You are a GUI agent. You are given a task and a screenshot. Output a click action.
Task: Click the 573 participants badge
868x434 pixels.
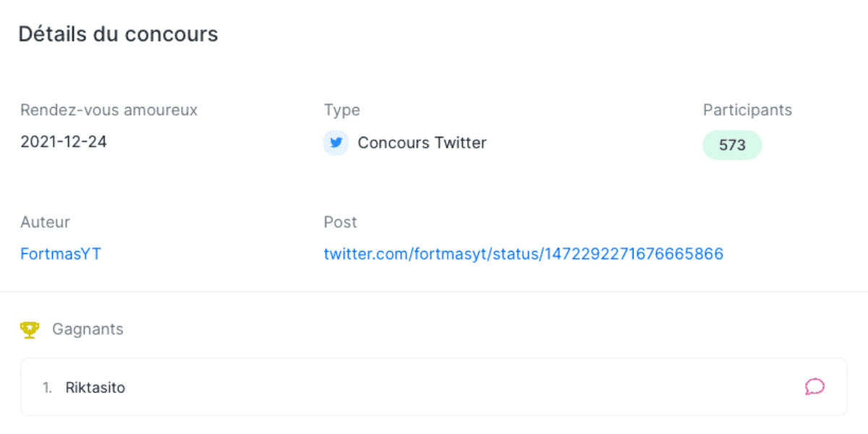click(x=732, y=145)
